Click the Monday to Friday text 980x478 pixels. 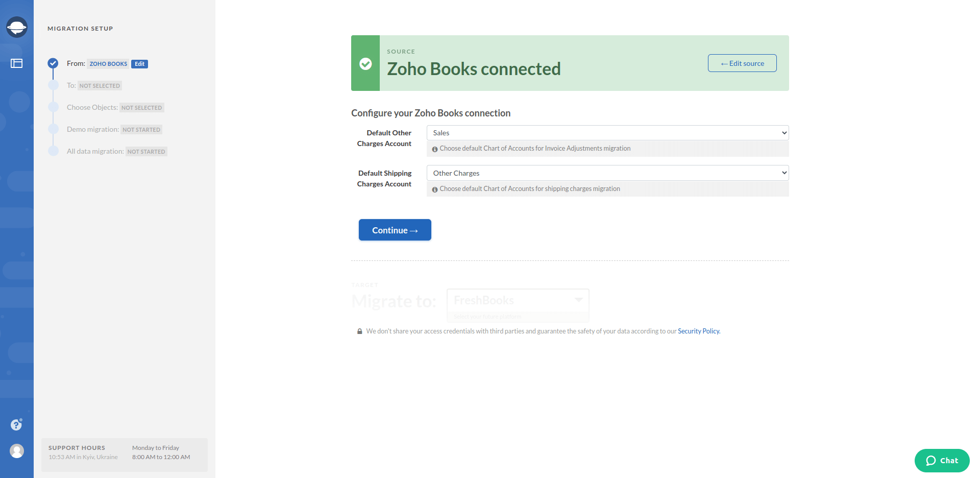[156, 448]
